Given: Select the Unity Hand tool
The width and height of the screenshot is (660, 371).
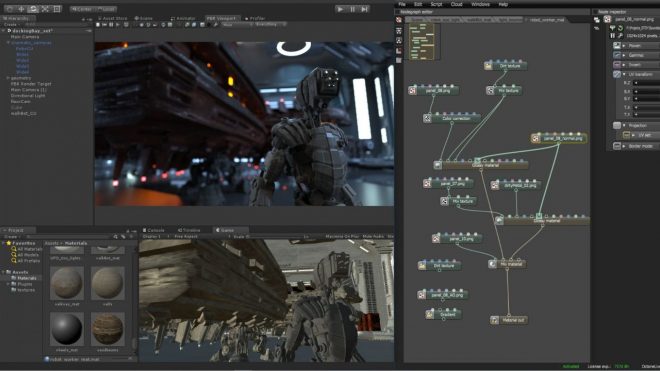Looking at the screenshot, I should tap(9, 8).
